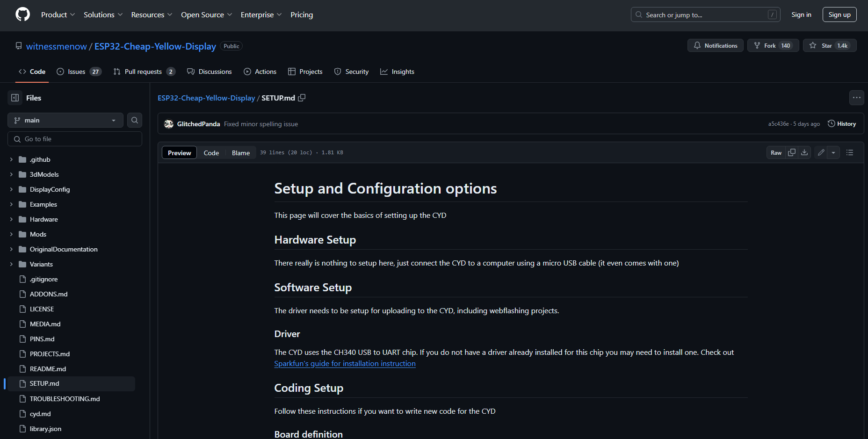
Task: Open the README.md file
Action: click(48, 369)
